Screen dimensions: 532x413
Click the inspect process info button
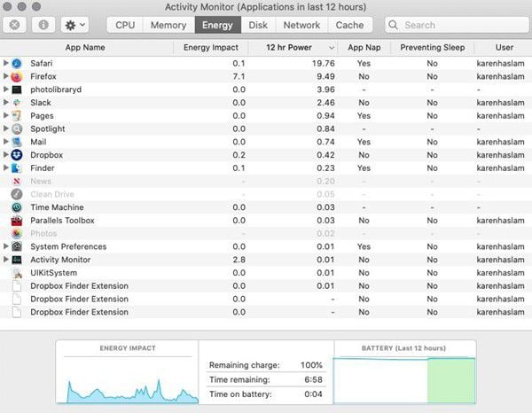[x=42, y=25]
